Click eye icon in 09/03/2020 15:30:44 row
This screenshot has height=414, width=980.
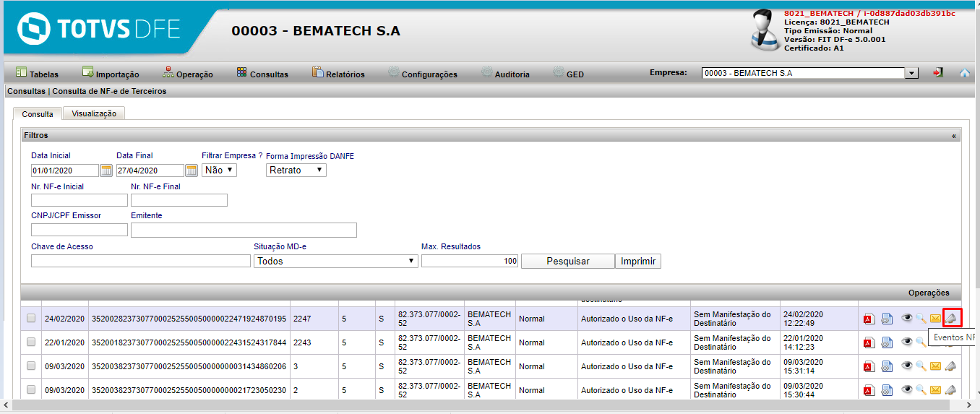pyautogui.click(x=907, y=389)
